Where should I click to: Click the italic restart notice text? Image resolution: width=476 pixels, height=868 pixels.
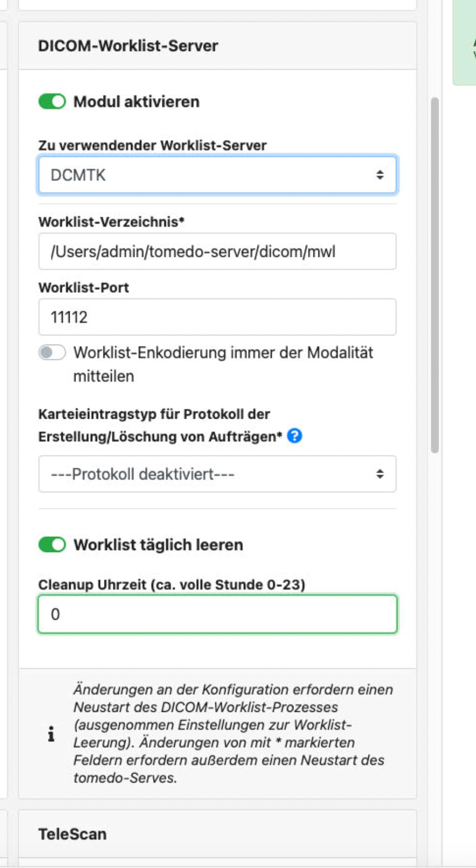[233, 734]
